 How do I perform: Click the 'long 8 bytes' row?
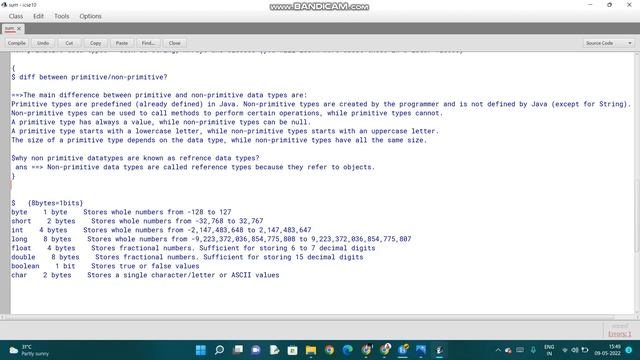point(211,239)
